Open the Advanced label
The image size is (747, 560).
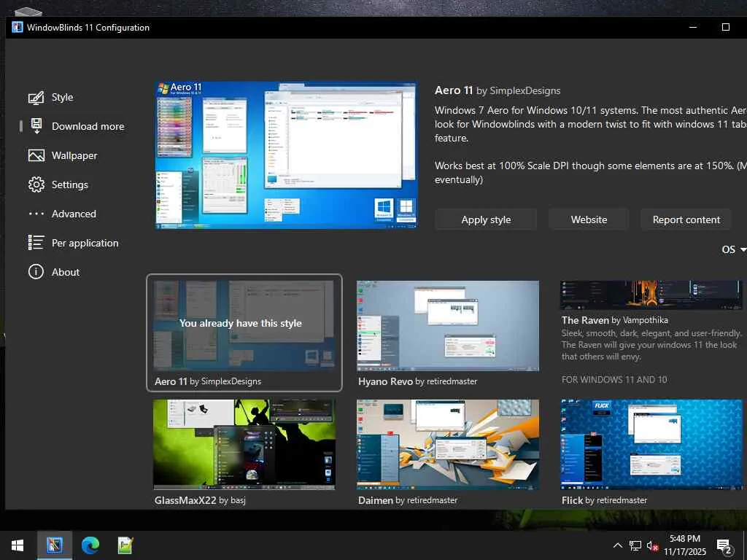[x=74, y=214]
